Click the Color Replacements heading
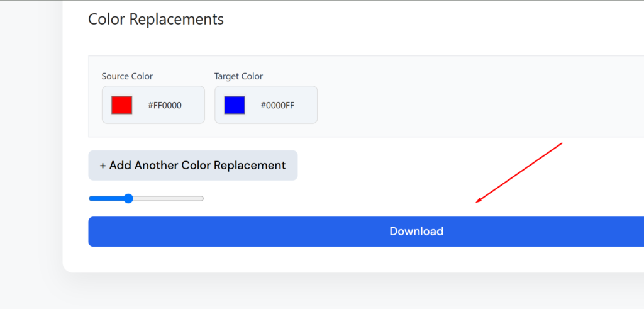This screenshot has width=644, height=309. point(155,19)
